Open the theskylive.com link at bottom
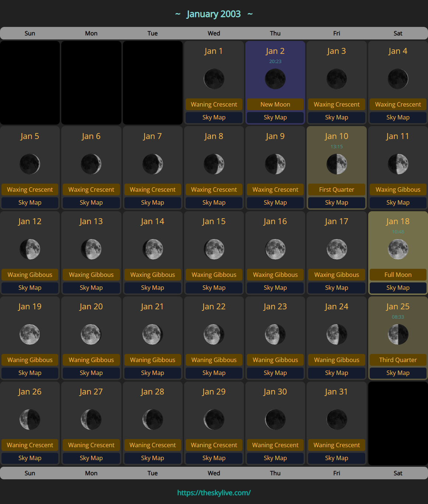Screen dimensions: 428x504 click(214, 493)
